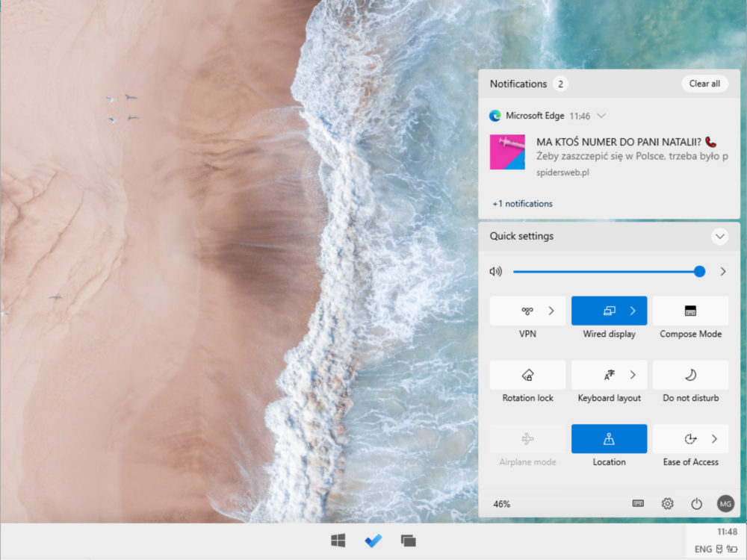Viewport: 747px width, 560px height.
Task: Expand Wired display options arrow
Action: pyautogui.click(x=633, y=311)
